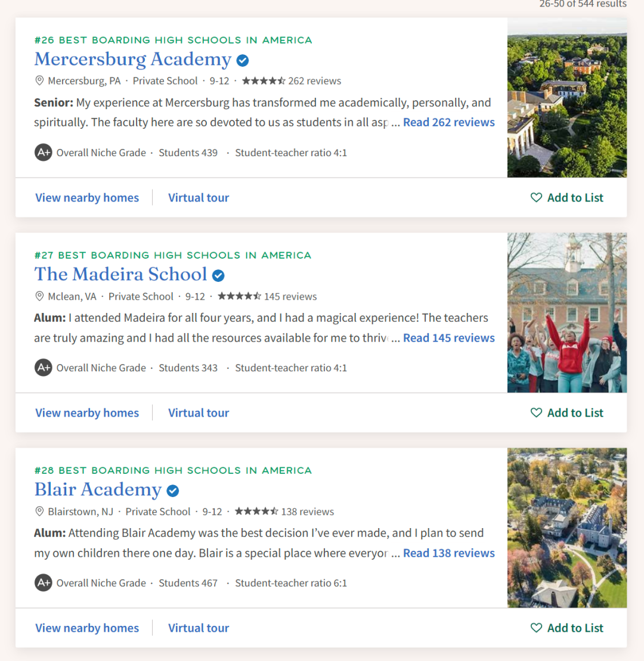Open The Madeira School title link
Image resolution: width=644 pixels, height=661 pixels.
click(120, 274)
